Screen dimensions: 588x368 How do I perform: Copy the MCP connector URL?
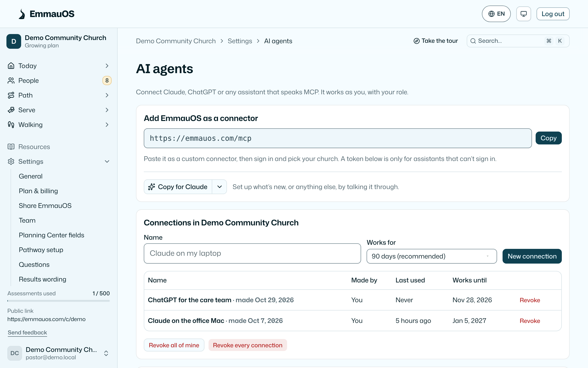[548, 138]
